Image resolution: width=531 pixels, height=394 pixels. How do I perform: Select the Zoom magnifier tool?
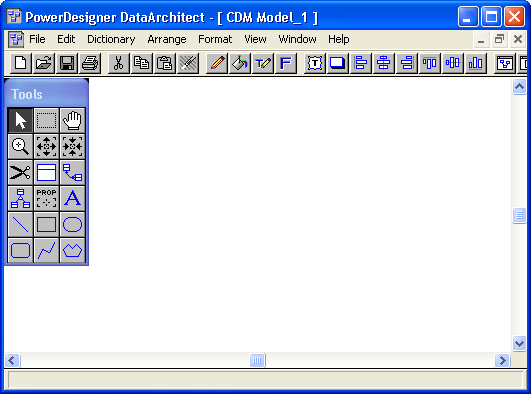click(20, 146)
